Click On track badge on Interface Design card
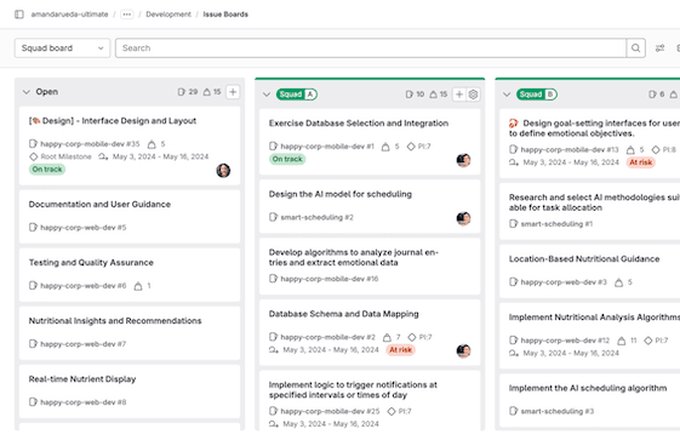 [x=47, y=169]
